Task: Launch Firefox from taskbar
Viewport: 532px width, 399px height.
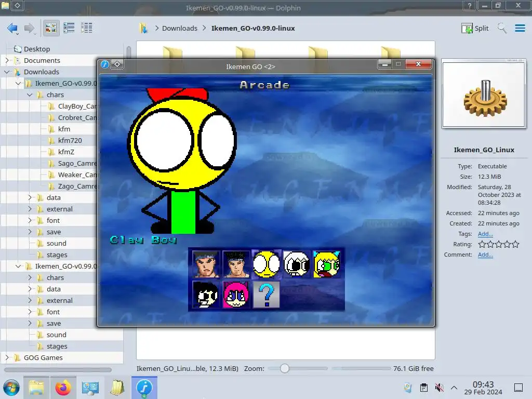Action: click(63, 388)
